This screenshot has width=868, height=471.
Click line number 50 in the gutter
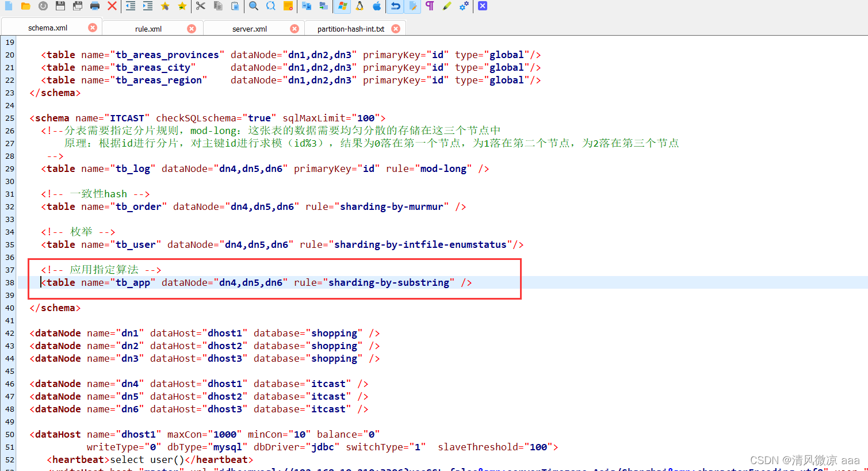pyautogui.click(x=10, y=434)
